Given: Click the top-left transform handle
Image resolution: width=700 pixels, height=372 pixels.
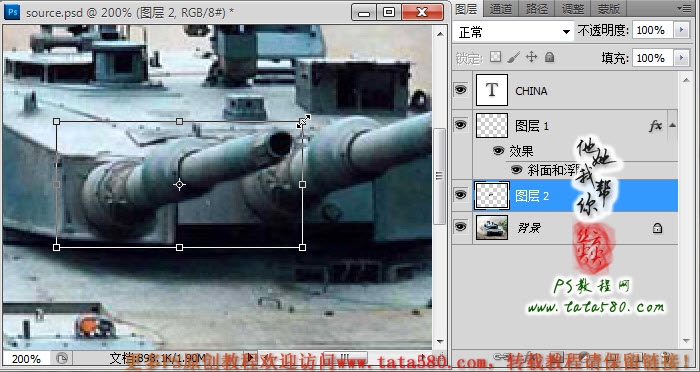Looking at the screenshot, I should 56,121.
